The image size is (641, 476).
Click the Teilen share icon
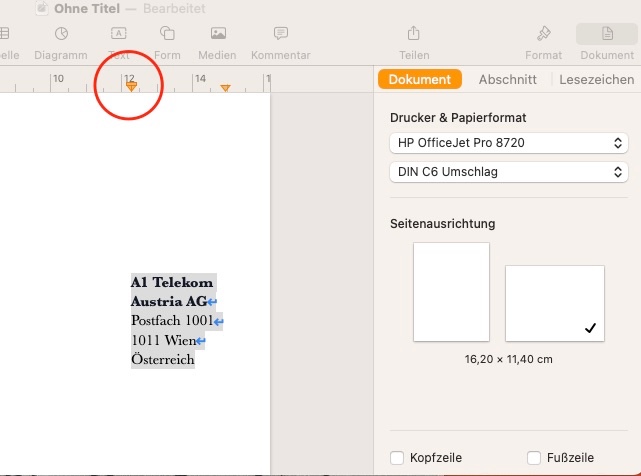414,41
